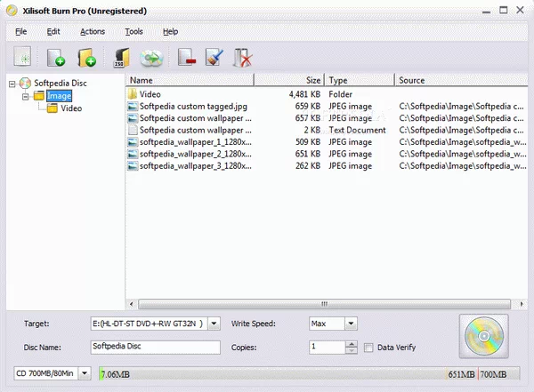Click the horizontal scrollbar thumb in file list

pyautogui.click(x=325, y=303)
